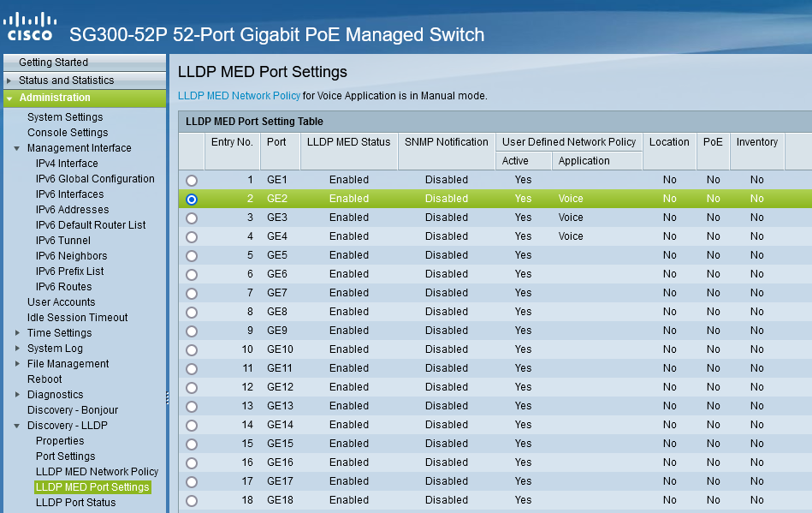Image resolution: width=812 pixels, height=513 pixels.
Task: Open Discovery - Bonjour page
Action: coord(73,410)
